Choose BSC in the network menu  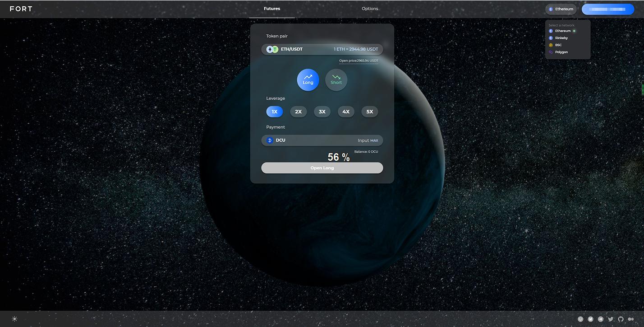click(x=558, y=45)
